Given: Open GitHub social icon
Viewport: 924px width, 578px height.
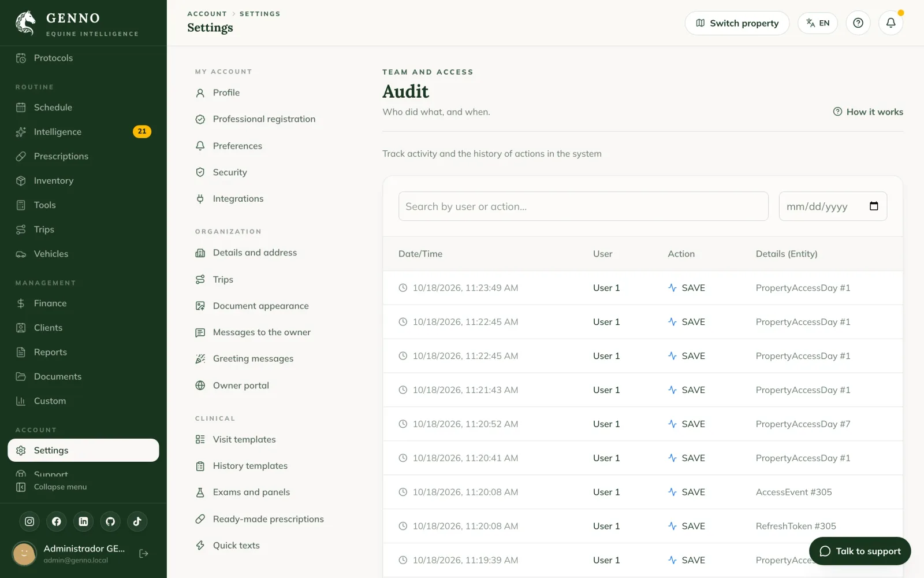Looking at the screenshot, I should (110, 521).
